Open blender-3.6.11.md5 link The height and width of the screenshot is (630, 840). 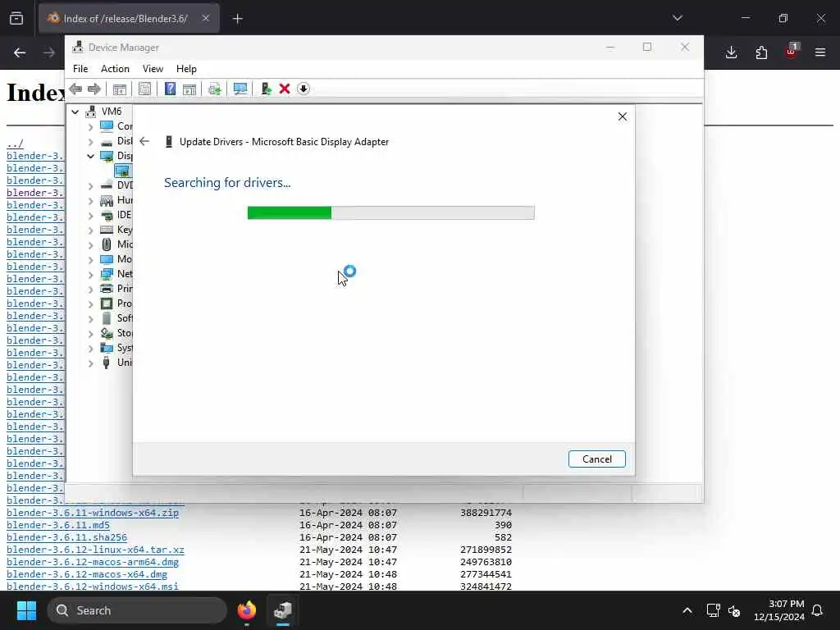pyautogui.click(x=58, y=525)
